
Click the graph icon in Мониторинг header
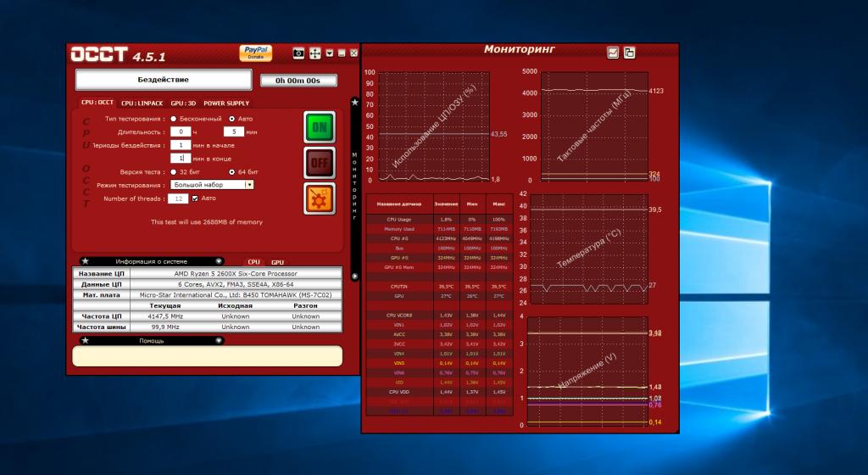coord(613,53)
